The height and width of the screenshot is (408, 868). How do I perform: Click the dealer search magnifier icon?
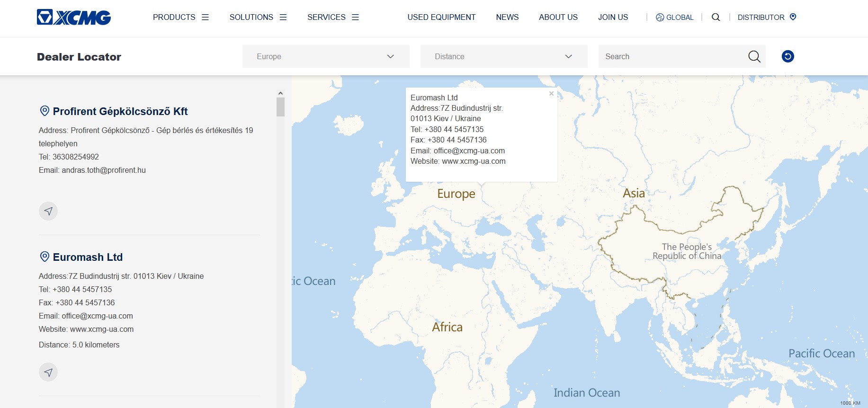754,56
